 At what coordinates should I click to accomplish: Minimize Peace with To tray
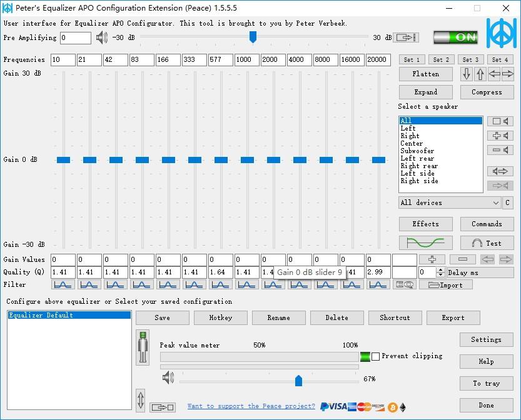click(487, 383)
